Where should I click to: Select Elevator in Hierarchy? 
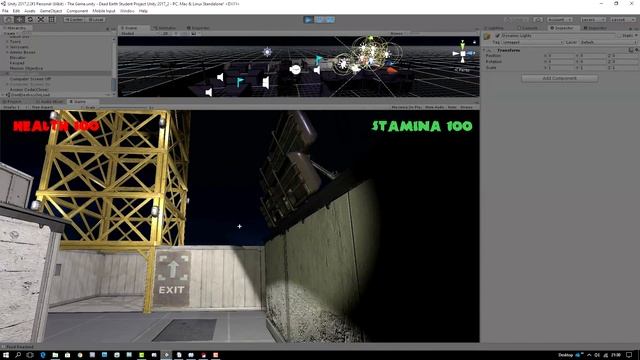coord(18,58)
